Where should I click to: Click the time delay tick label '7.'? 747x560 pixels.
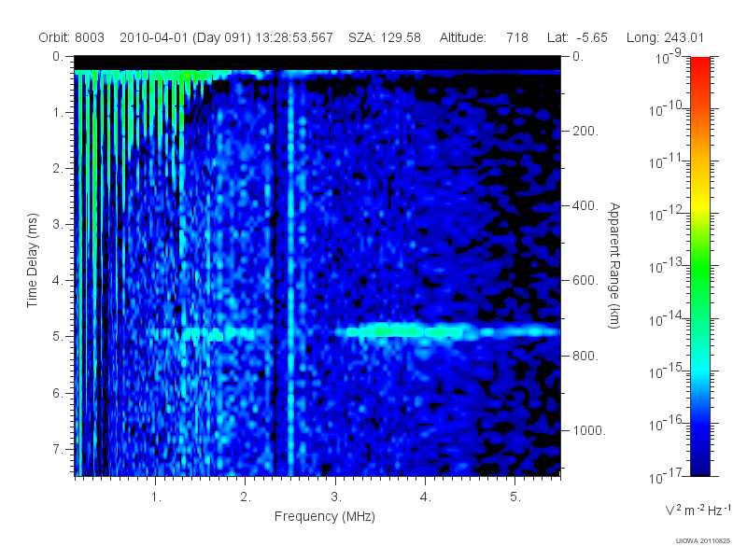pos(58,449)
